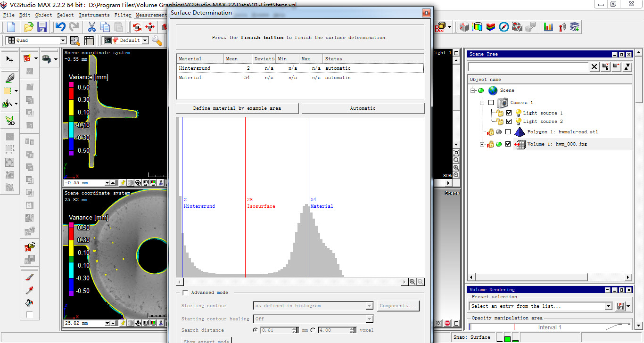
Task: Select the voxel search distance radio button
Action: pos(313,330)
